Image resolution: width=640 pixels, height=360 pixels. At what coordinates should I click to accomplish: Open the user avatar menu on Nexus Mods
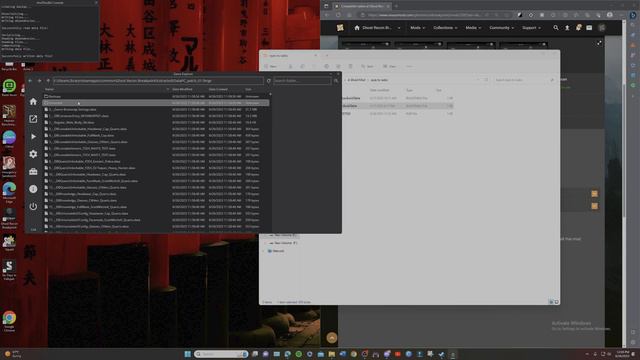pos(602,28)
